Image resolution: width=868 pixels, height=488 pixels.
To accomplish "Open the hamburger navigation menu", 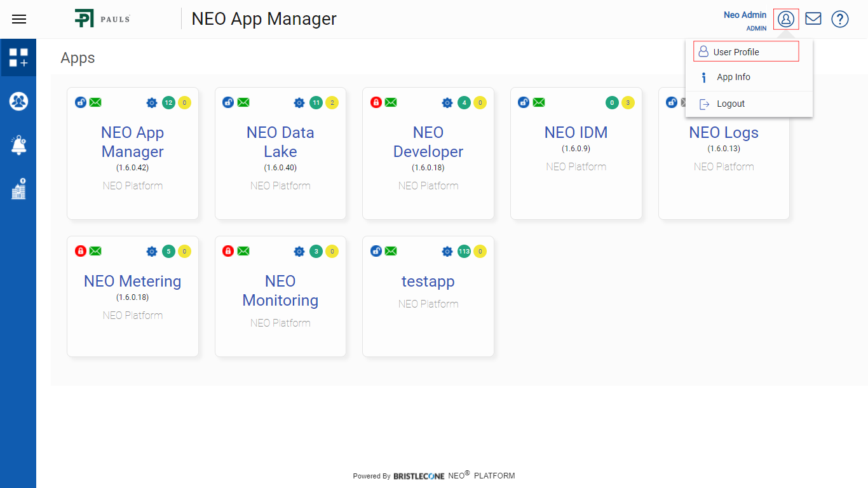I will pos(19,19).
